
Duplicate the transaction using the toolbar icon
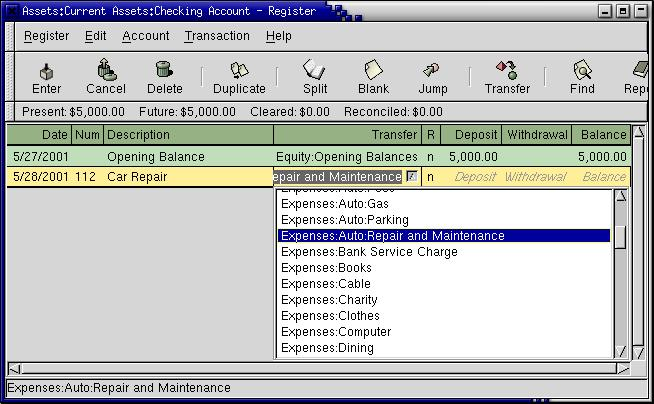click(x=239, y=71)
